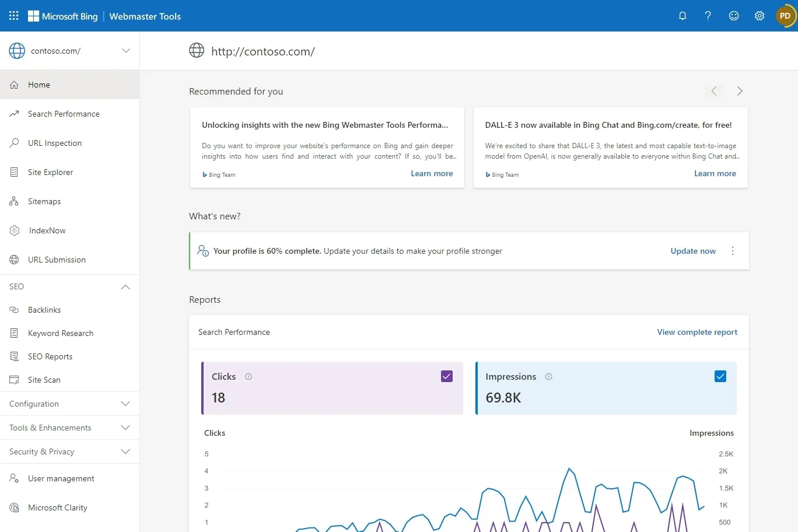Select Sitemaps menu item

pos(70,201)
